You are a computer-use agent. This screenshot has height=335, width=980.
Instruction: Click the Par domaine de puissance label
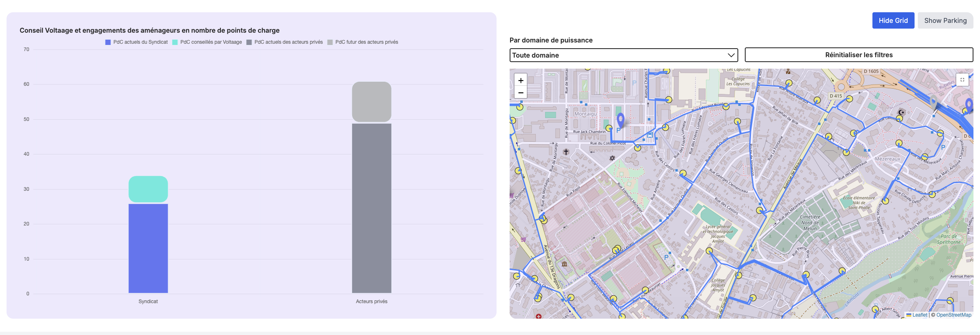(x=551, y=40)
